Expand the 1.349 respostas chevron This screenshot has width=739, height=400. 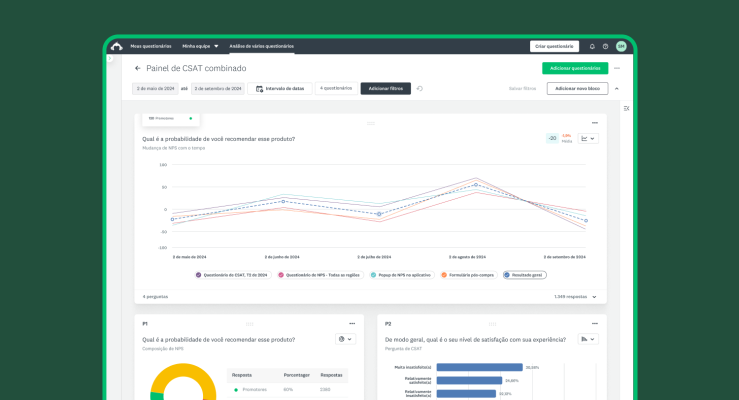click(x=594, y=297)
